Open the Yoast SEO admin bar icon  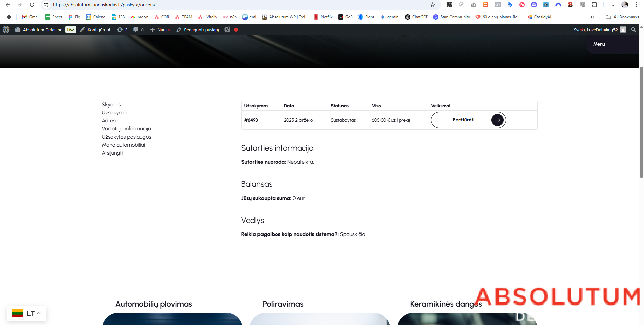click(x=227, y=30)
